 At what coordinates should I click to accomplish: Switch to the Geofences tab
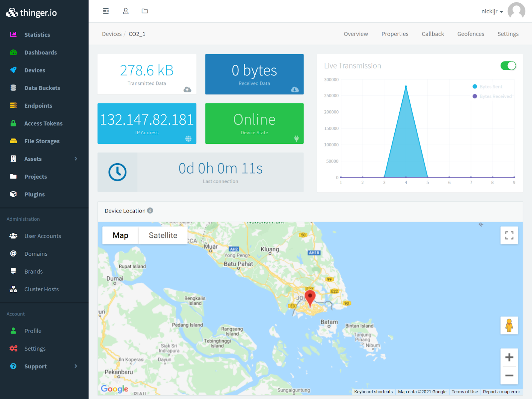pyautogui.click(x=470, y=34)
